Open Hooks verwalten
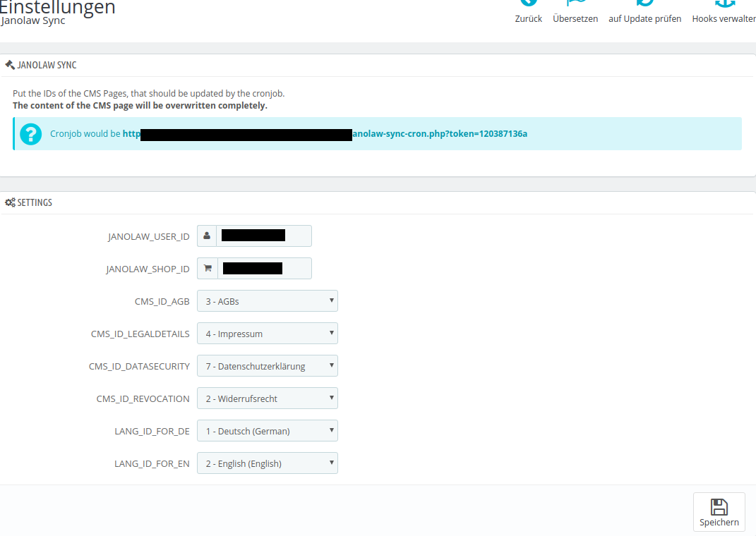The image size is (756, 536). (724, 13)
